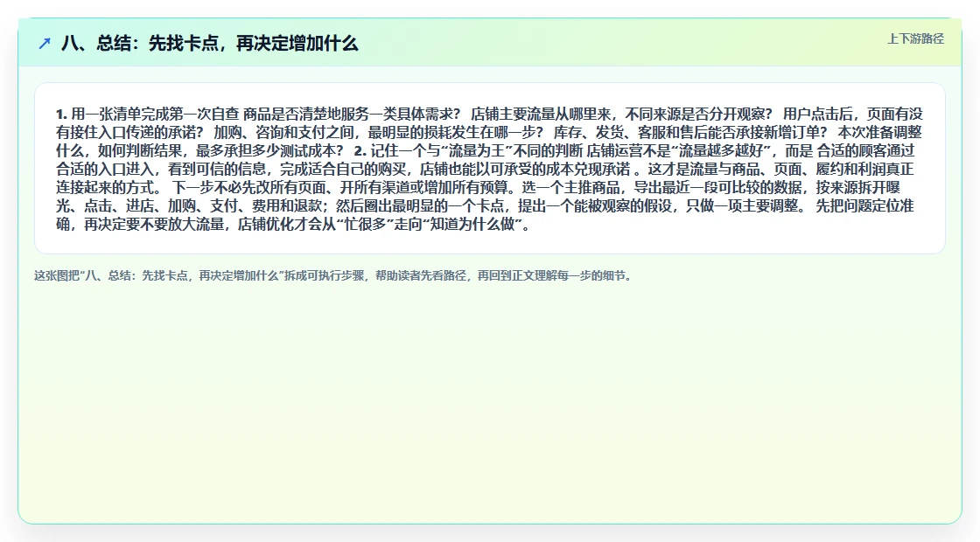This screenshot has width=980, height=542.
Task: Click caption text 这张图把…拆成可执行步骤
Action: (334, 275)
